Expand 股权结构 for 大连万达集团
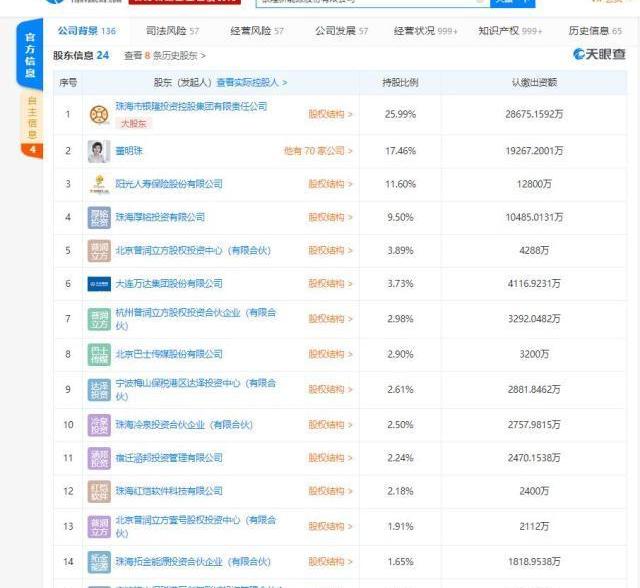 click(330, 284)
